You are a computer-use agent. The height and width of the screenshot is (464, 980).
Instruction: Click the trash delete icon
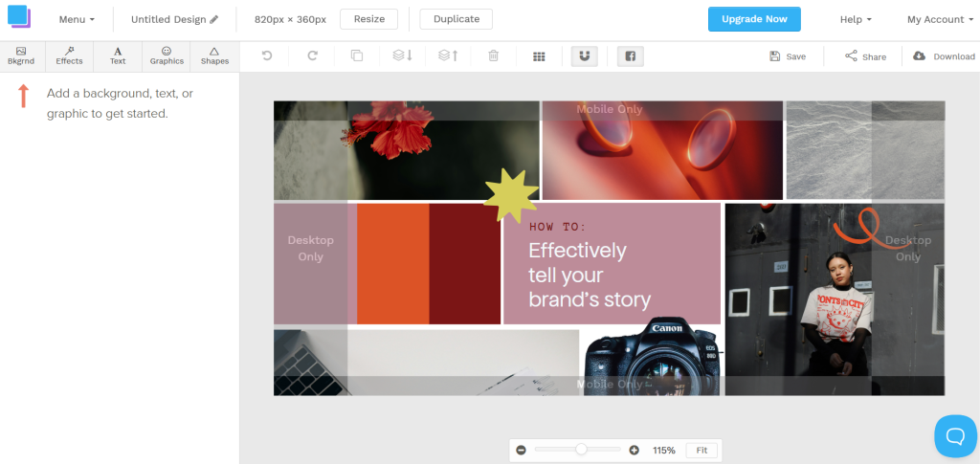point(494,56)
